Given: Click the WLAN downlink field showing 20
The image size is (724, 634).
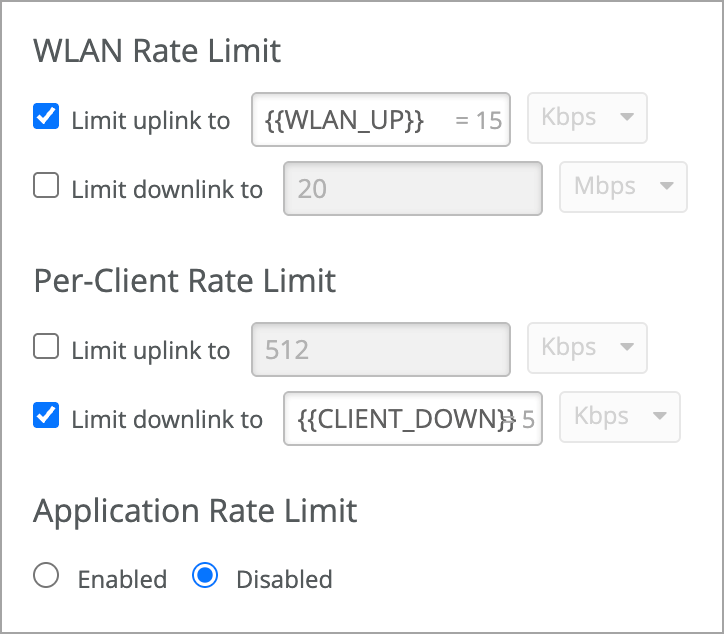Looking at the screenshot, I should point(412,188).
